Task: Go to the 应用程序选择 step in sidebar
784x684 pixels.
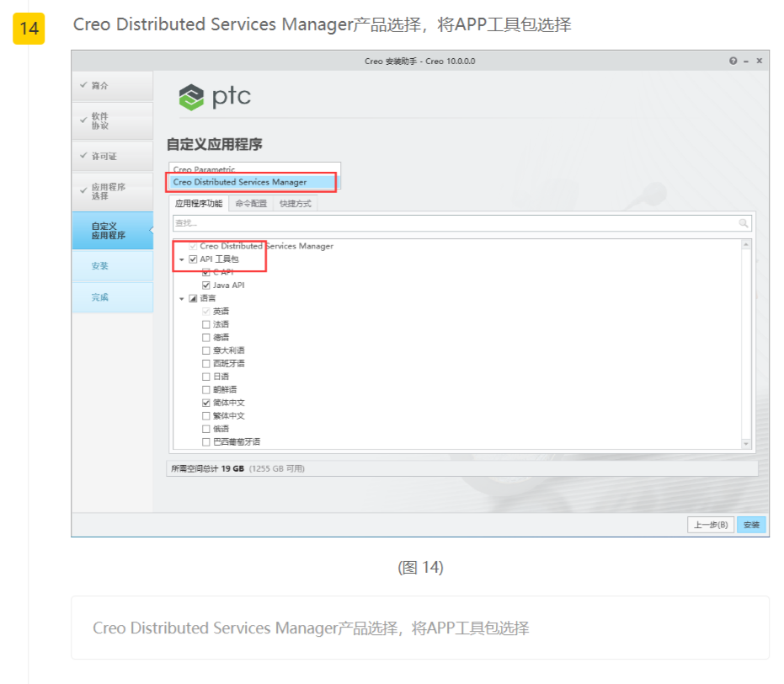Action: coord(113,191)
